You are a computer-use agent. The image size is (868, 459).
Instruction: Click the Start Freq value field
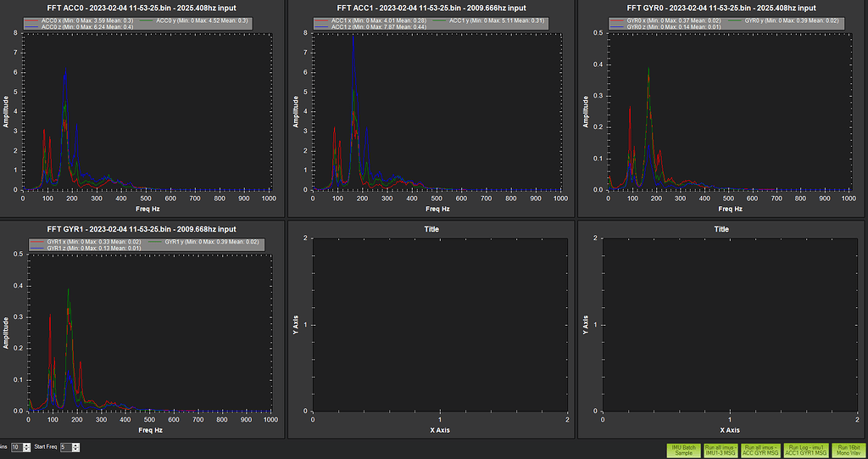[64, 447]
